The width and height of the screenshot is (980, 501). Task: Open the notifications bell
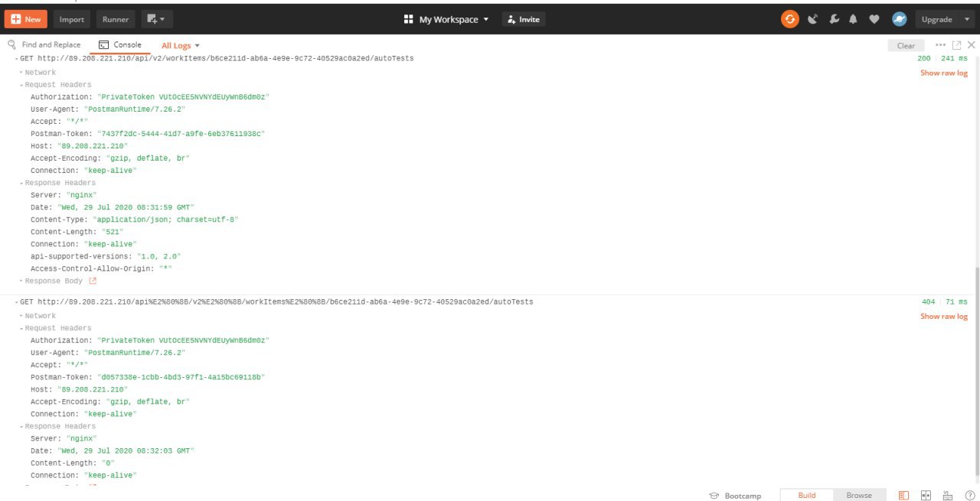coord(854,19)
